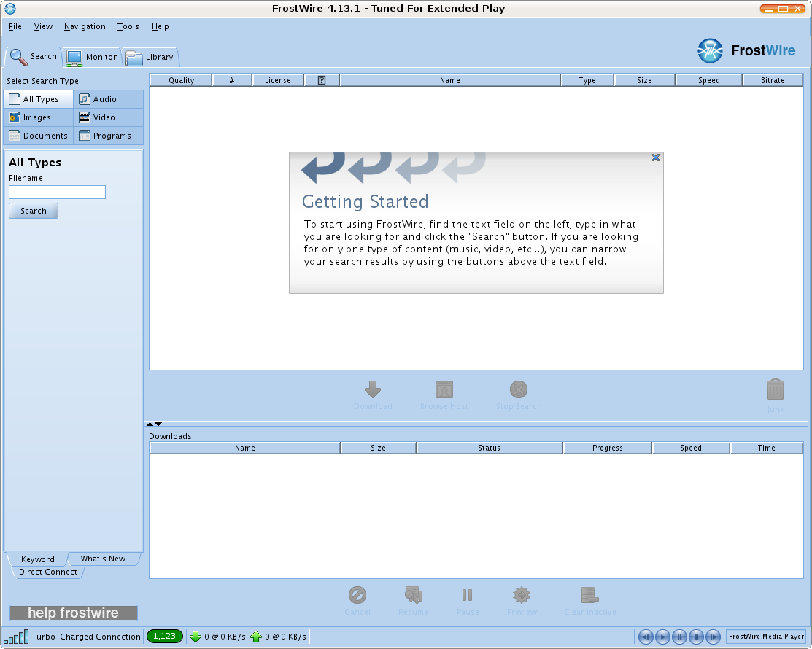Select the Images search type
This screenshot has height=649, width=812.
[x=39, y=117]
